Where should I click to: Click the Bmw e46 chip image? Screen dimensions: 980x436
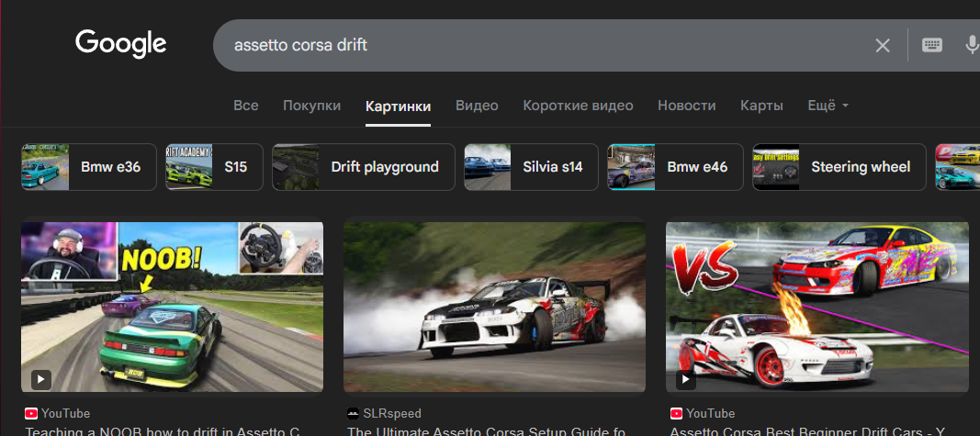point(631,167)
